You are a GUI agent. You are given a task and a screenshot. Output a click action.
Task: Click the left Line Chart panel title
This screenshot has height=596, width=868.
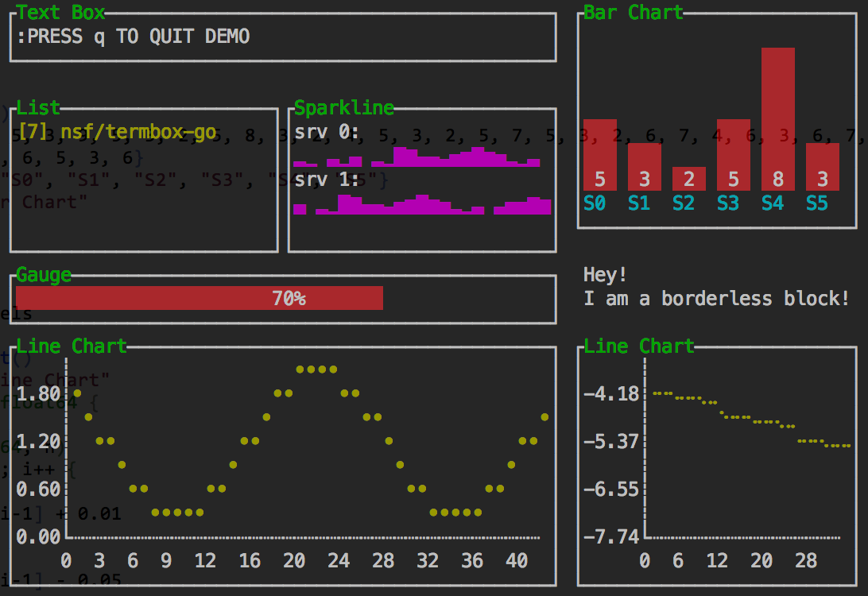(x=72, y=346)
